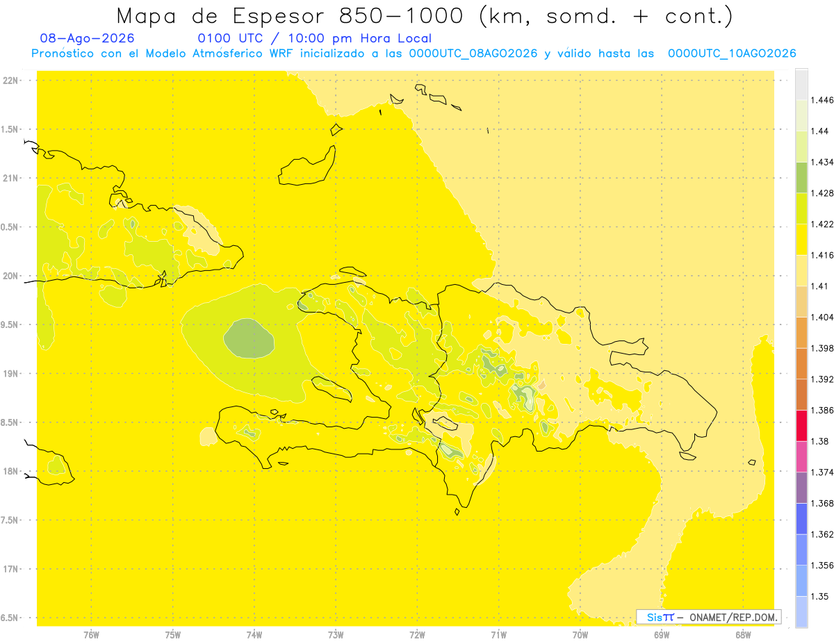Click the latitude label "19N"
This screenshot has height=644, width=834.
pyautogui.click(x=10, y=374)
